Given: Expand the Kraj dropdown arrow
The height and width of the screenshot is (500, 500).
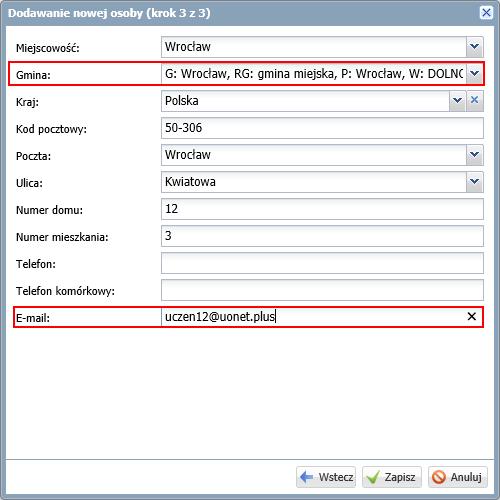Looking at the screenshot, I should 457,100.
